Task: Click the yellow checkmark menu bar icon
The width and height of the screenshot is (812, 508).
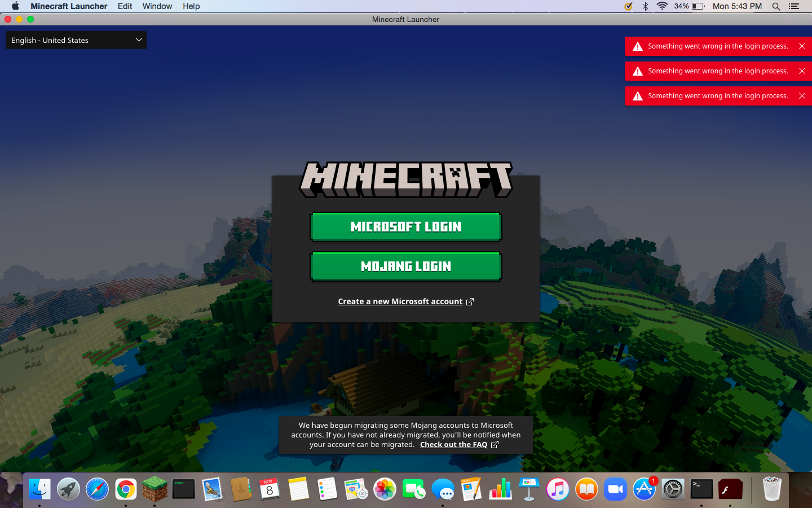Action: point(628,6)
